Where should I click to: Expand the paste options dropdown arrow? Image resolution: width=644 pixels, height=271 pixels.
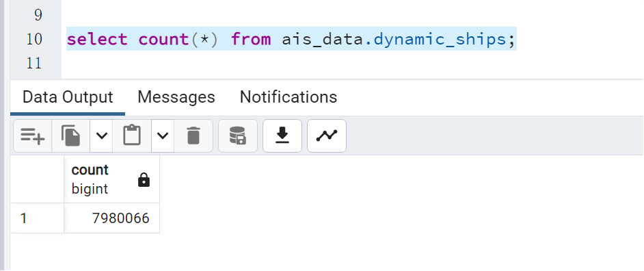pos(163,135)
